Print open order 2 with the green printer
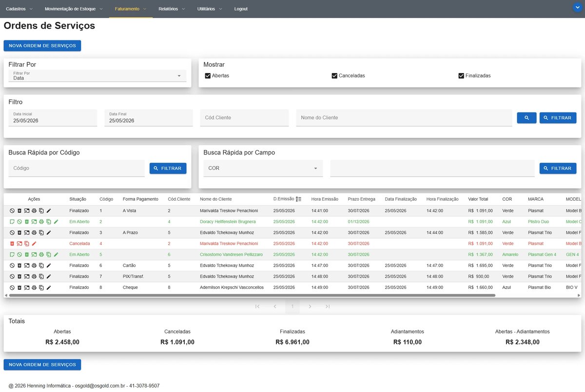This screenshot has width=585, height=392. pos(41,222)
